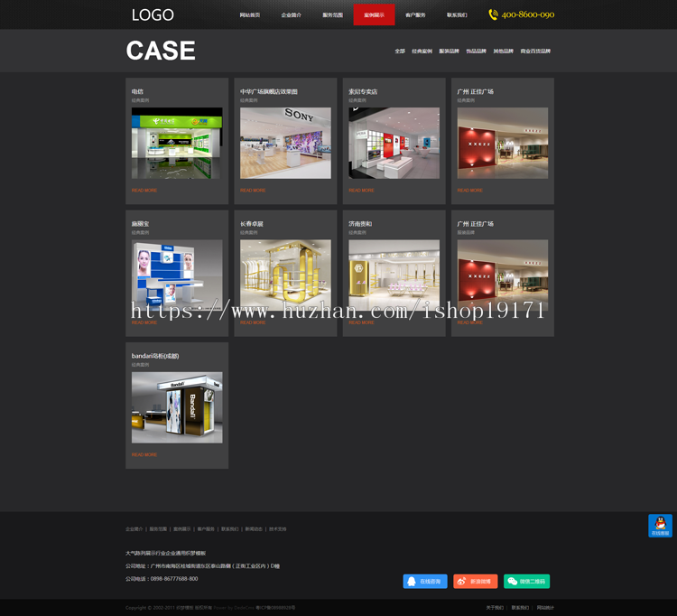The width and height of the screenshot is (677, 616).
Task: Click 网站统计 in the bottom bar
Action: (545, 607)
